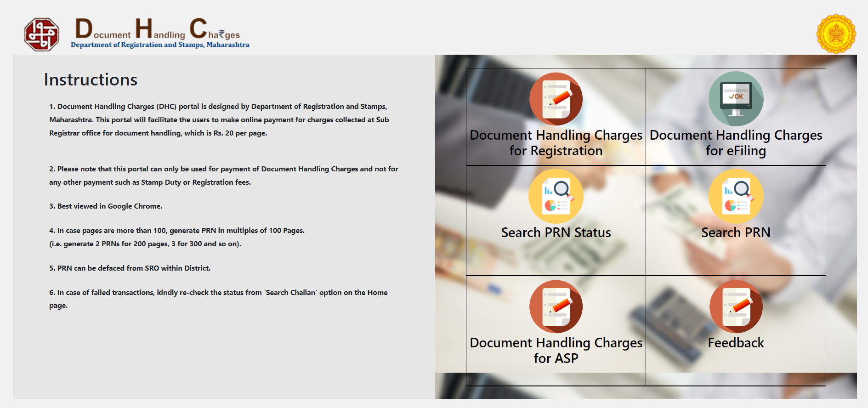Click the Registration charges pencil-document icon
This screenshot has height=408, width=868.
point(556,99)
